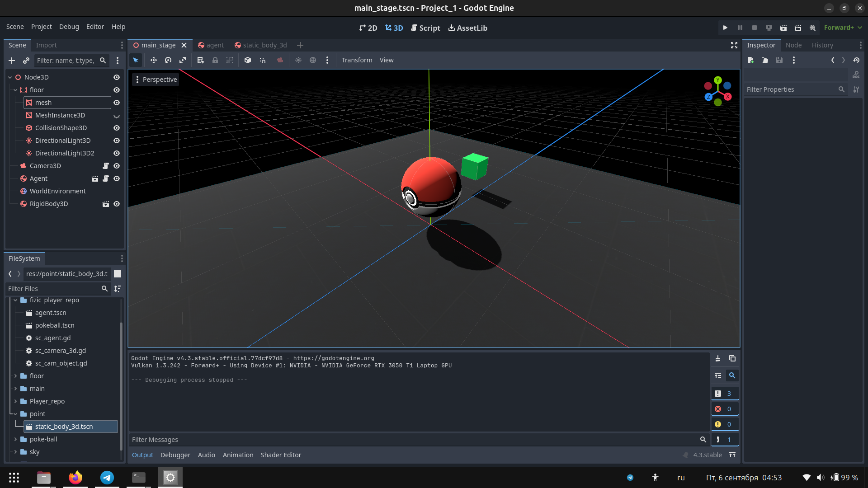Select the Move Mode tool in viewport toolbar
Viewport: 868px width, 488px height.
click(x=154, y=60)
